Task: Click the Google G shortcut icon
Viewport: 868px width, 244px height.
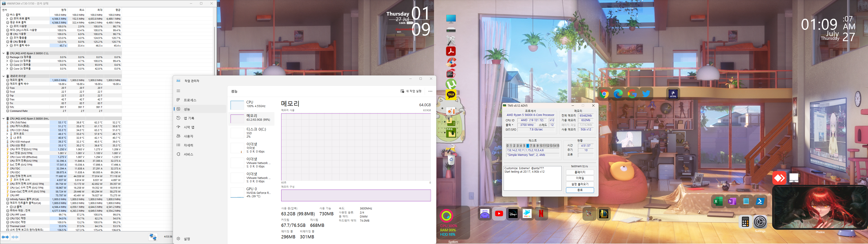Action: pyautogui.click(x=632, y=94)
